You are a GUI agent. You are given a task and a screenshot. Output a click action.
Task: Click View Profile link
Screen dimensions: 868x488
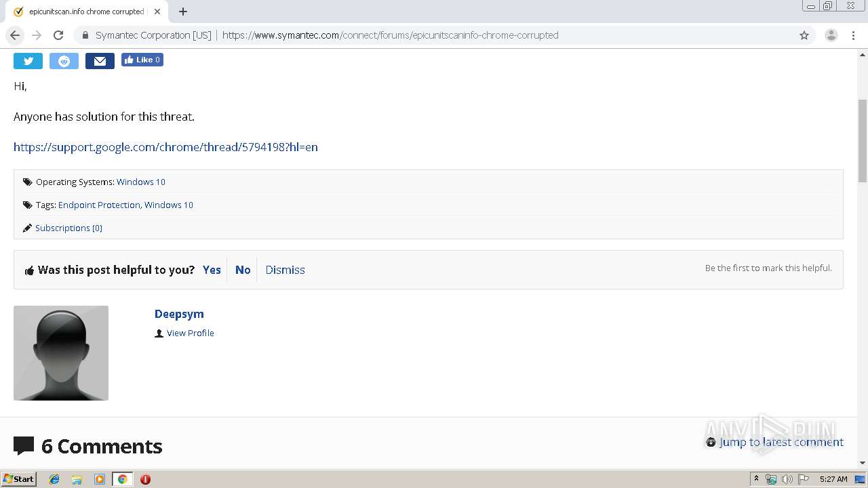tap(191, 333)
